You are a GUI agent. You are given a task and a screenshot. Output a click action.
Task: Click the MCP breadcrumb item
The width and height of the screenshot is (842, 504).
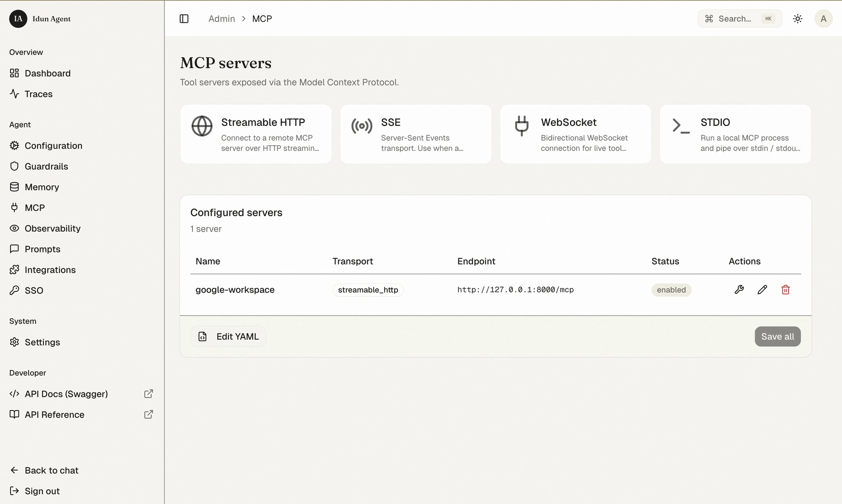pyautogui.click(x=262, y=19)
